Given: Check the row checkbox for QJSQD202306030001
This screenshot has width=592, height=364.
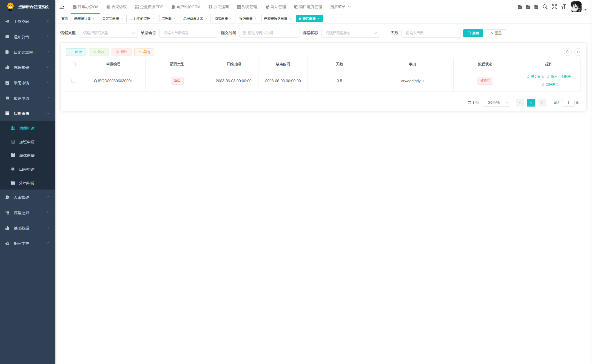Looking at the screenshot, I should (x=73, y=81).
